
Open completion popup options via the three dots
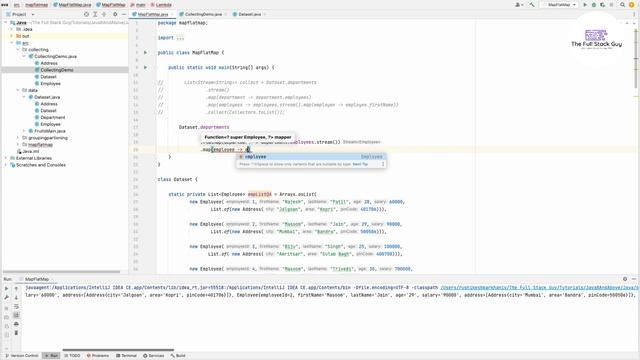click(383, 164)
